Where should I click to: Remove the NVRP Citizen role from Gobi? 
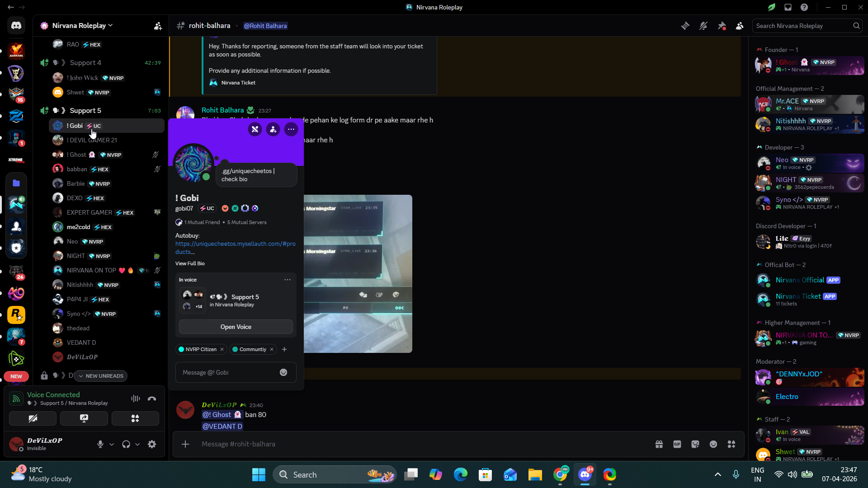point(222,349)
